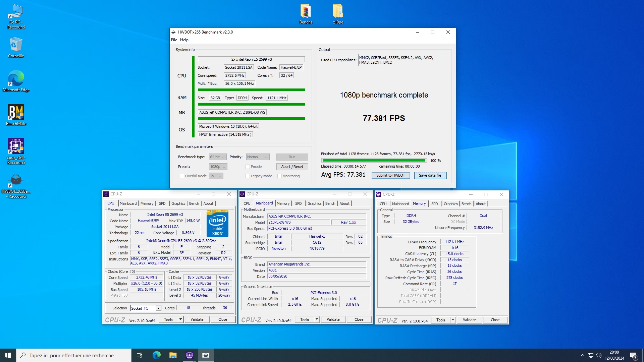This screenshot has width=644, height=362.
Task: Open volume control tray icon
Action: click(x=599, y=355)
